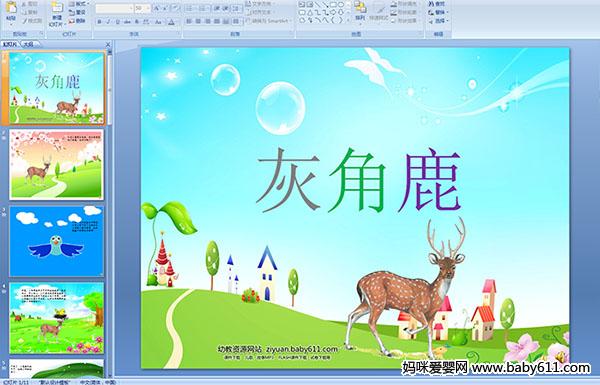This screenshot has width=600, height=385.
Task: Click the Arrange shapes icon
Action: pos(360,7)
